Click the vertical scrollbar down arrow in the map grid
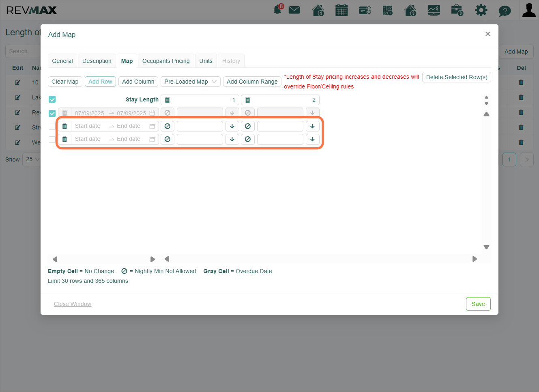Screen dimensions: 539x392 click(x=487, y=247)
